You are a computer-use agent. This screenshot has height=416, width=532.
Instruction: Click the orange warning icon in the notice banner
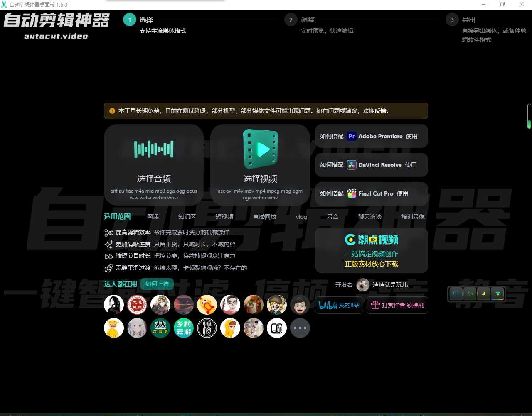(112, 111)
